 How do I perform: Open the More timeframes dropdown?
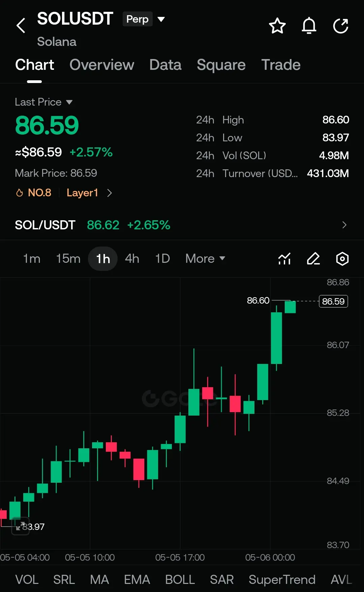(205, 259)
